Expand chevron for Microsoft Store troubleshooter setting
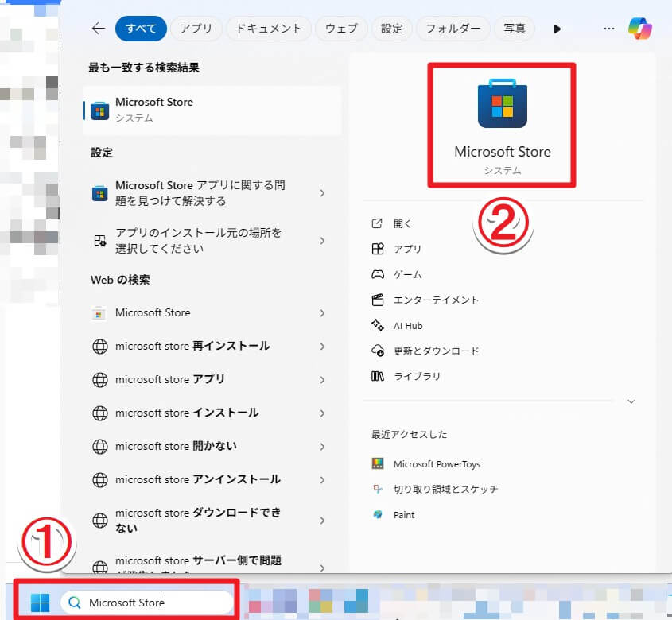 322,193
